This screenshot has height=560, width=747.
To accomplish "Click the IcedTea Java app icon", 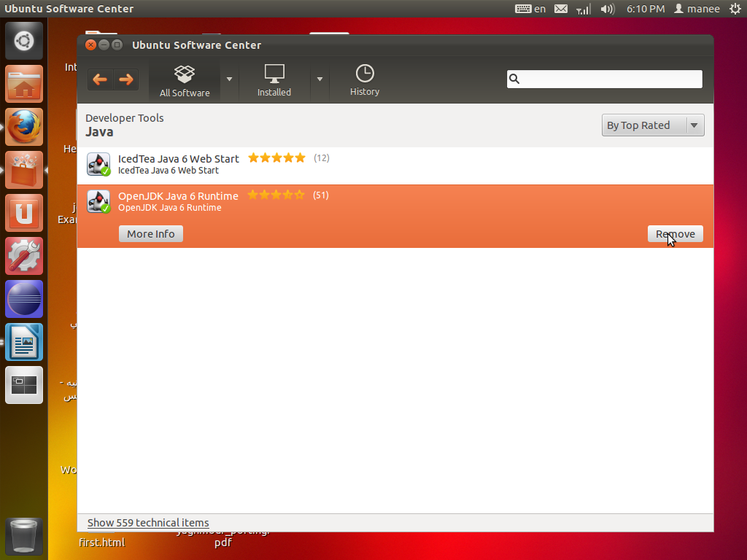I will (98, 164).
